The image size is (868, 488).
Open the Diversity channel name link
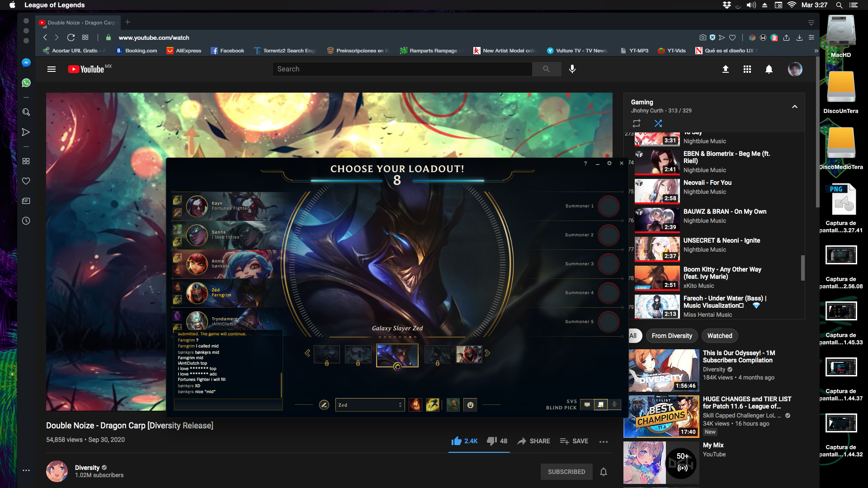[87, 468]
